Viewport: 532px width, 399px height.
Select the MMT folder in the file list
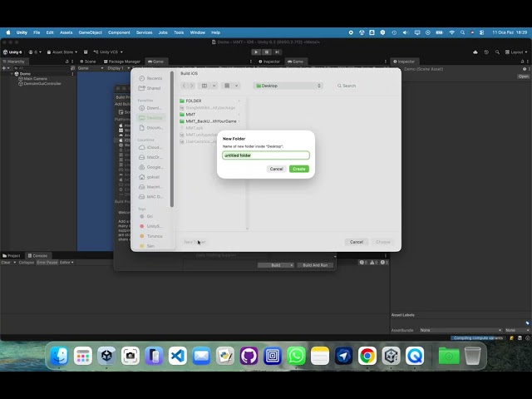pos(210,115)
